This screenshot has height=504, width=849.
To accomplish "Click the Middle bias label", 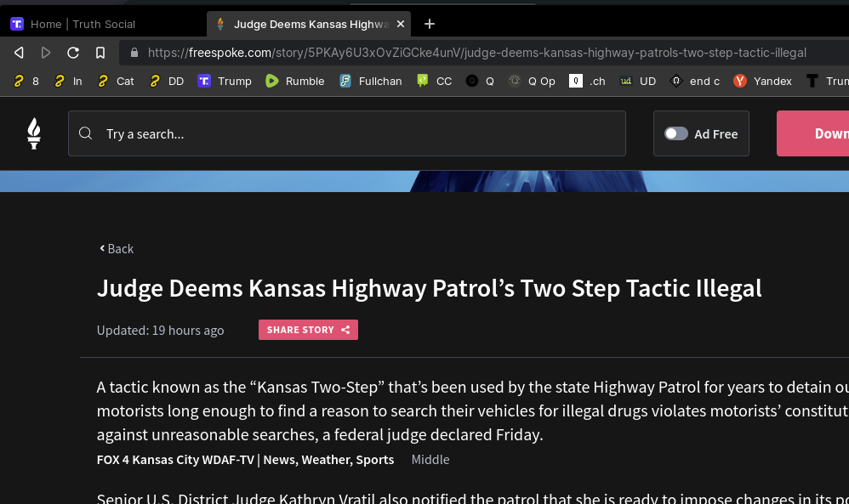I will [x=430, y=460].
